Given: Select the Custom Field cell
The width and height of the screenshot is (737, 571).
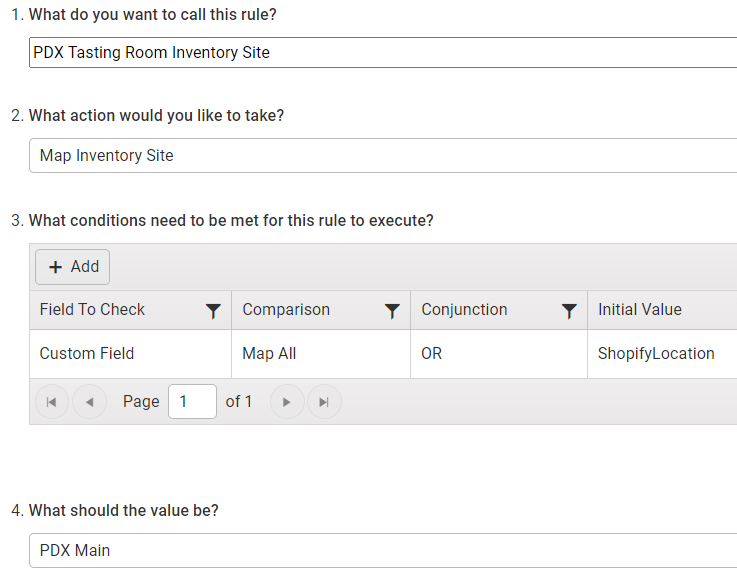Looking at the screenshot, I should (130, 354).
